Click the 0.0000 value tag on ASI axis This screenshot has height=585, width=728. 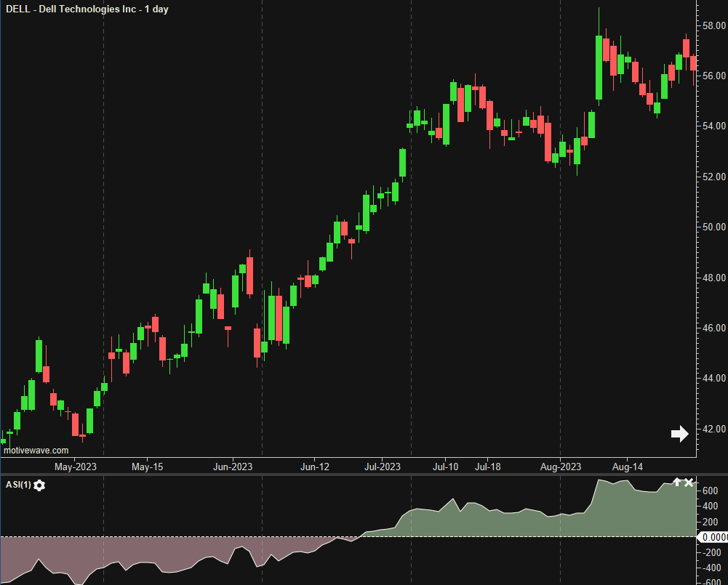[x=713, y=537]
